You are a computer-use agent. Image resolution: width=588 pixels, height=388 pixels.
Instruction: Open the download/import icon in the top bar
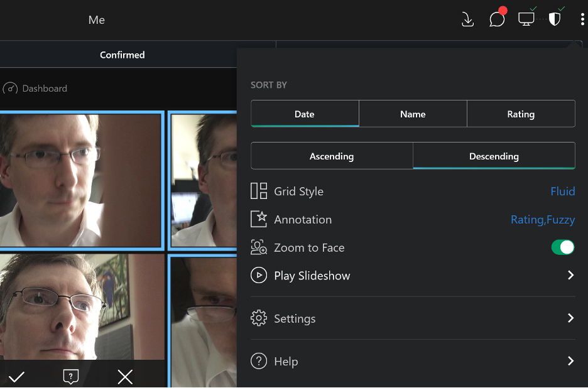tap(467, 19)
